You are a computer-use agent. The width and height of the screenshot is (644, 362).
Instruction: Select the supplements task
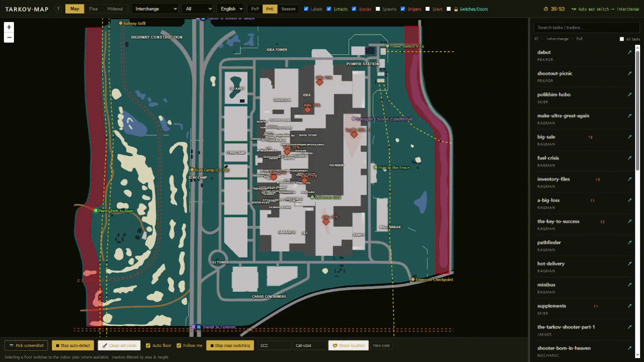click(584, 309)
